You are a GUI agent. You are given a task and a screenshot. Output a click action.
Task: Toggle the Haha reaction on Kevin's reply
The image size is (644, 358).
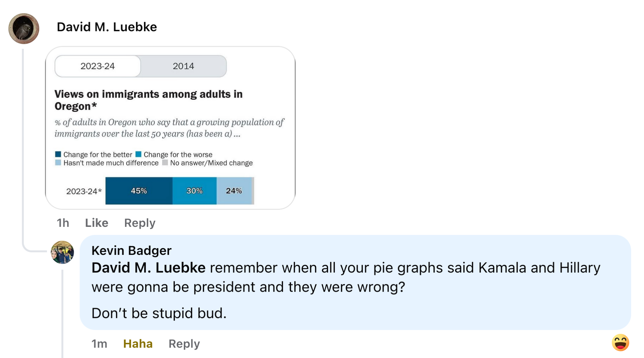tap(138, 343)
